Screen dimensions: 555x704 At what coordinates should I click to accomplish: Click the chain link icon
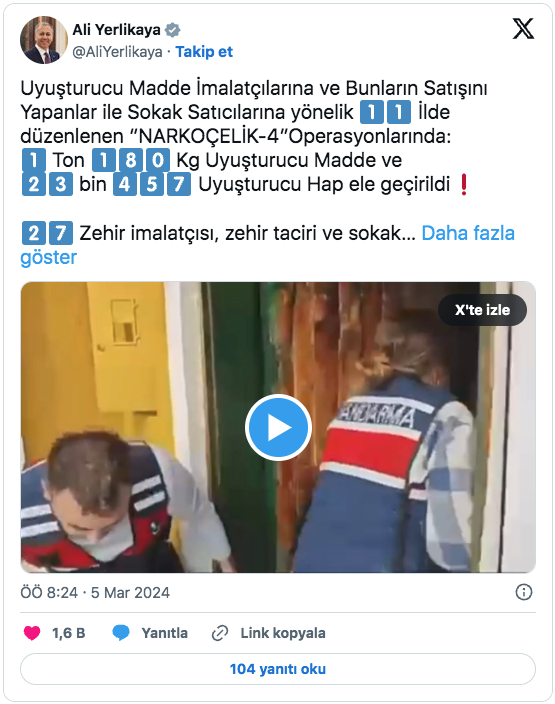220,633
